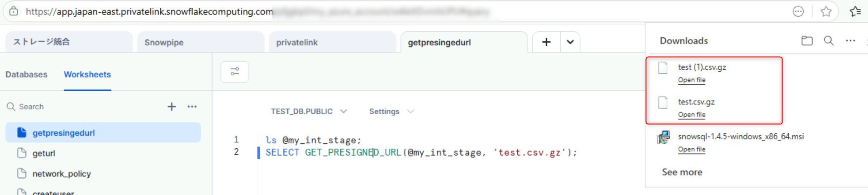Select the network_policy worksheet
This screenshot has width=868, height=195.
coord(62,174)
